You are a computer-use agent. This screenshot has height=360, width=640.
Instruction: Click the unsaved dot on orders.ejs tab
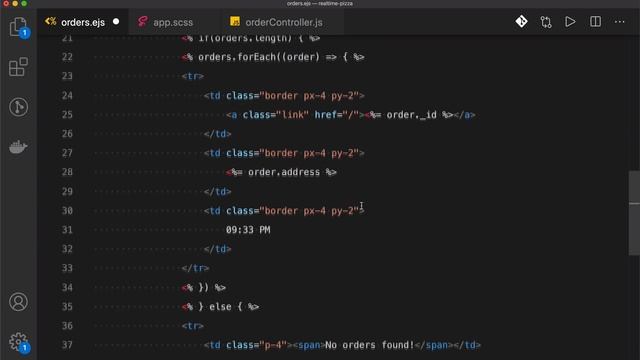116,22
